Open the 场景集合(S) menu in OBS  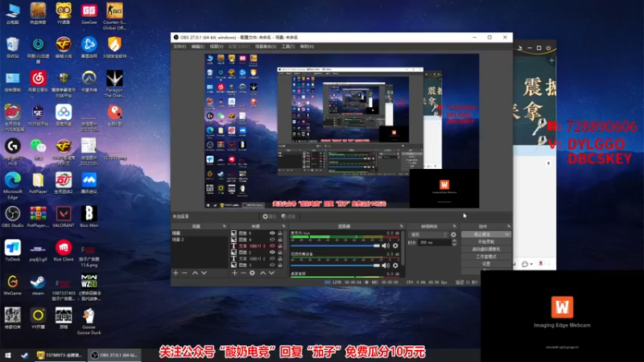coord(266,47)
